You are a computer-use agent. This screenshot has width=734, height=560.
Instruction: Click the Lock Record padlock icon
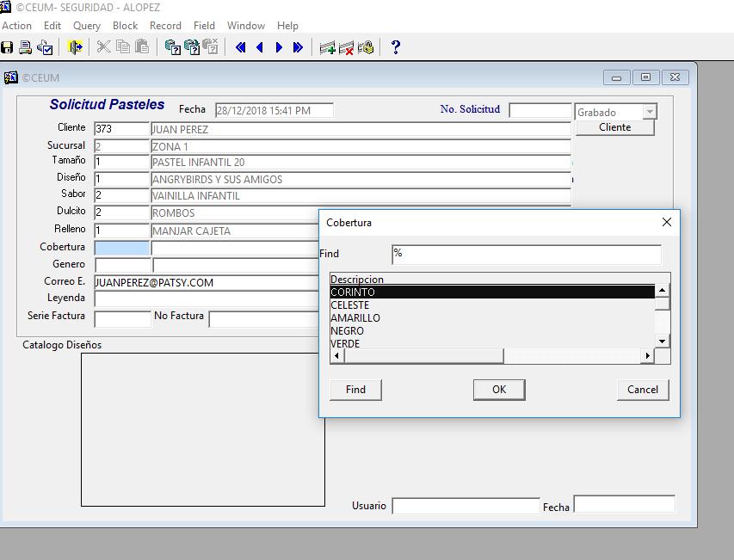366,47
